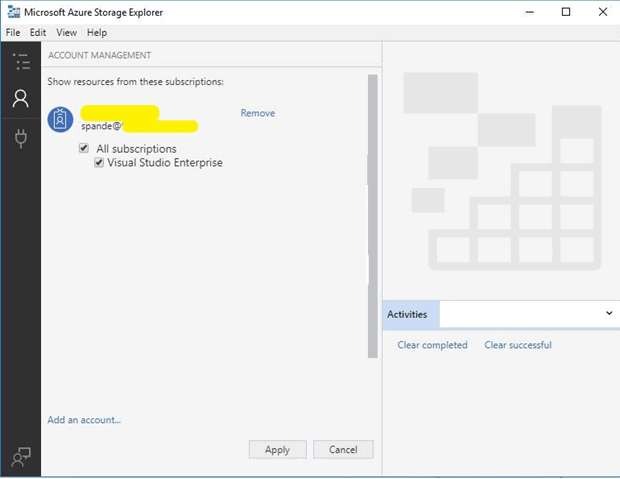Image resolution: width=620 pixels, height=479 pixels.
Task: Uncheck the Visual Studio Enterprise checkbox
Action: [x=99, y=162]
